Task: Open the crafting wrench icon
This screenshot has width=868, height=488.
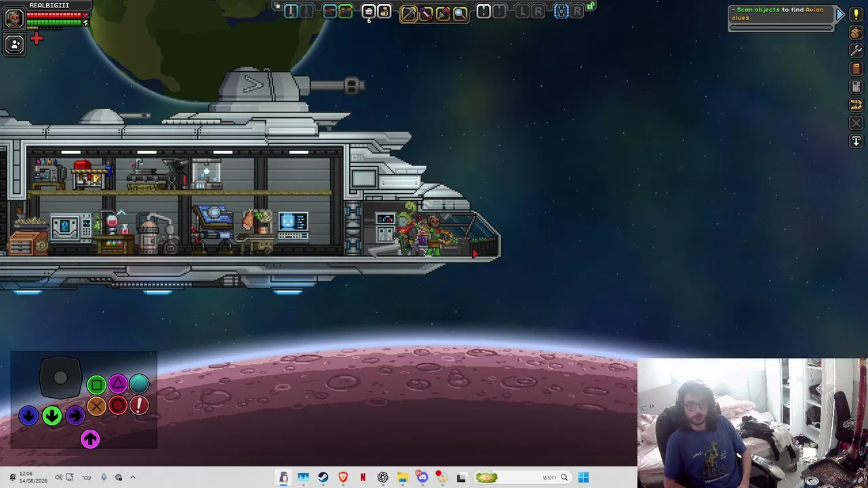Action: tap(856, 51)
